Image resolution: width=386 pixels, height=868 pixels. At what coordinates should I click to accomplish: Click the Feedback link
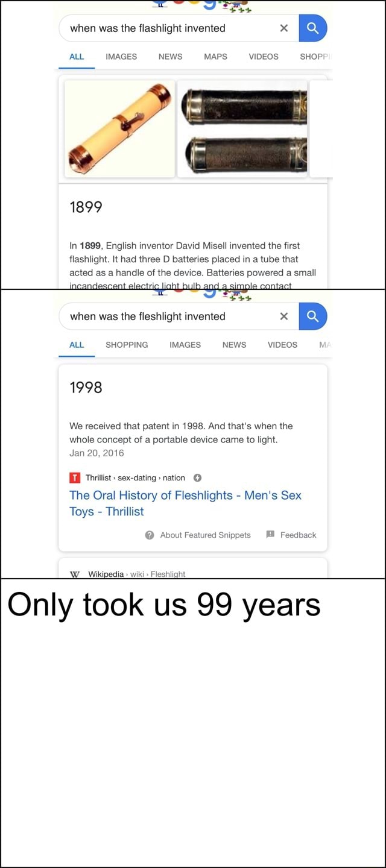[298, 535]
